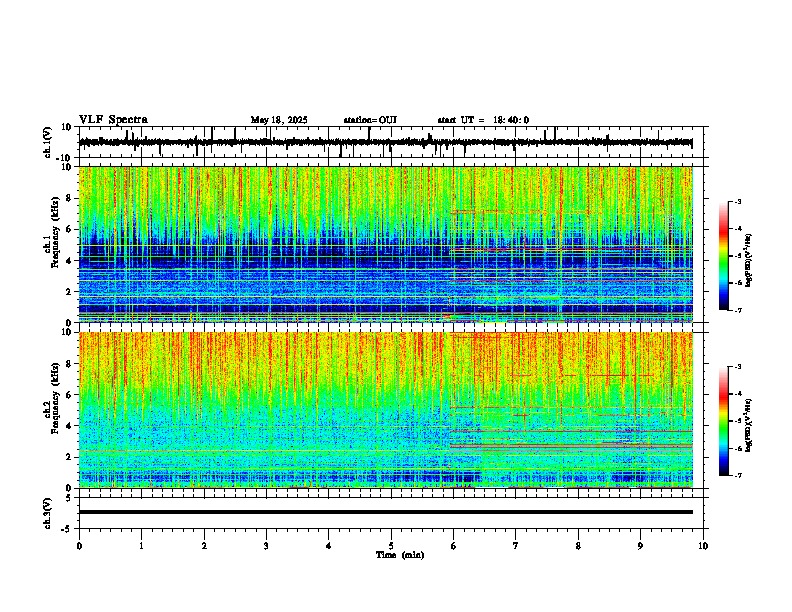This screenshot has height=612, width=792.
Task: Click time axis tick label "0"
Action: click(x=79, y=546)
